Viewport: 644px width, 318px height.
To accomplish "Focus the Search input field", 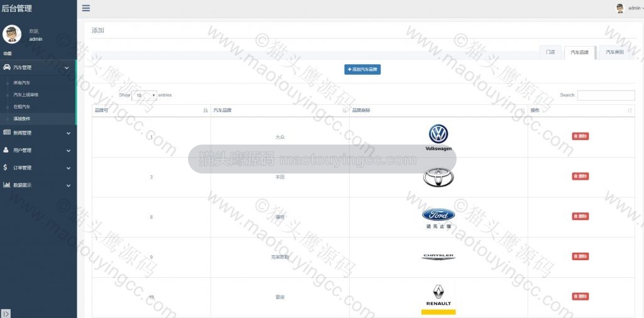I will [x=606, y=95].
